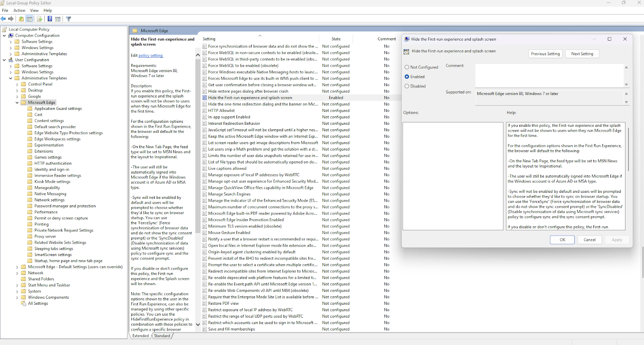The image size is (644, 345).
Task: Click the Computer Configuration node icon
Action: click(x=11, y=35)
